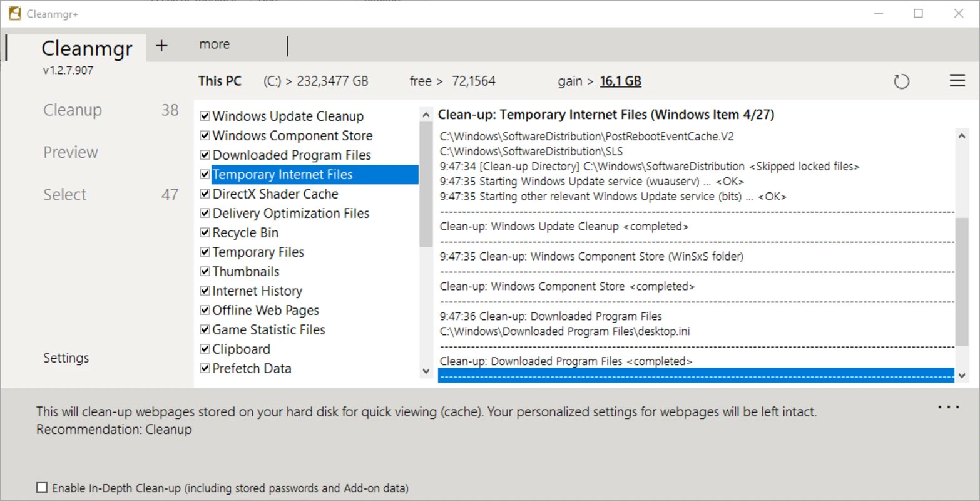Toggle Downloaded Program Files checkbox
Screen dimensions: 980x501
205,155
